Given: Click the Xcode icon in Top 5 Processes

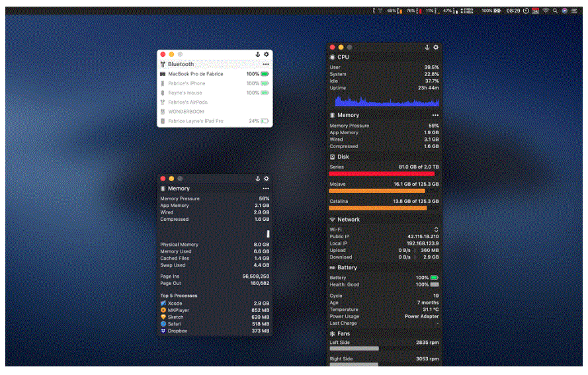Looking at the screenshot, I should click(x=163, y=303).
